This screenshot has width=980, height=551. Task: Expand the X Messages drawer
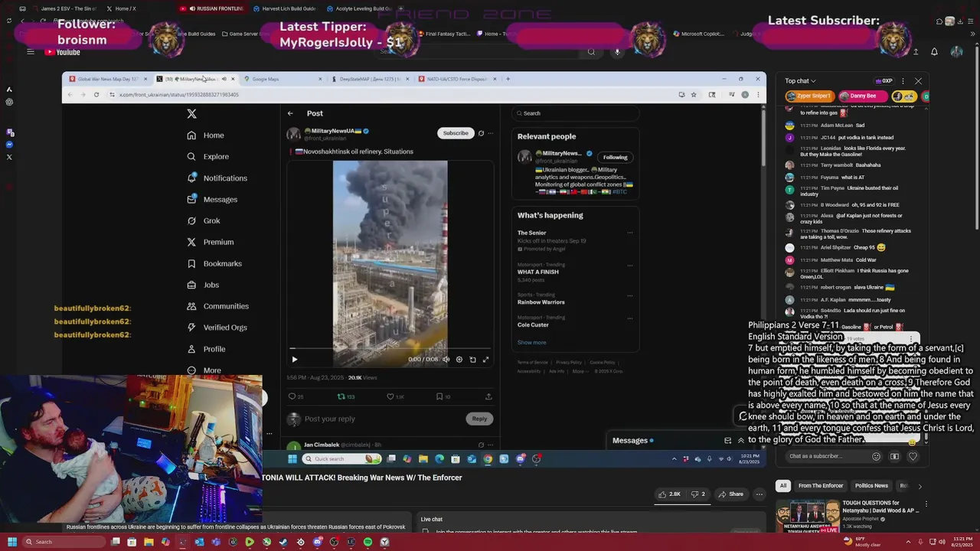click(740, 441)
